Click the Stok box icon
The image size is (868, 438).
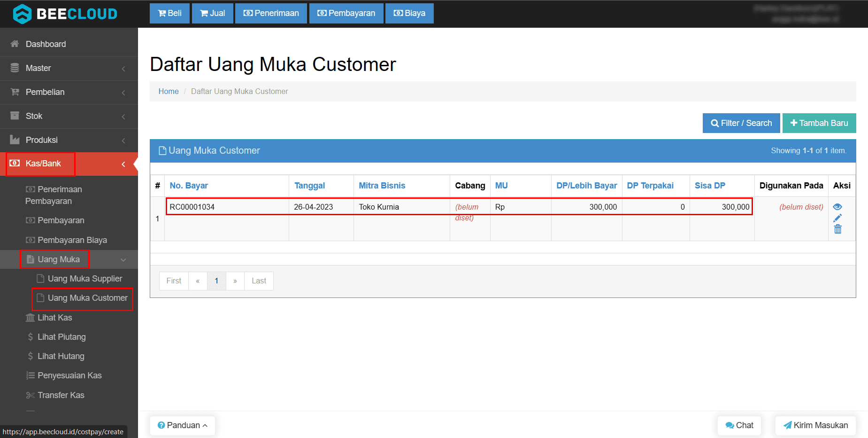click(x=15, y=116)
